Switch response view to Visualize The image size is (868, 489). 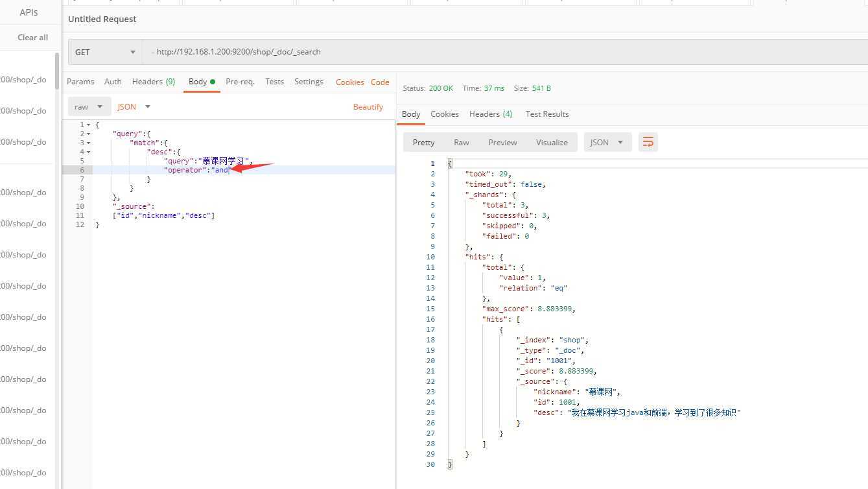[x=552, y=143]
